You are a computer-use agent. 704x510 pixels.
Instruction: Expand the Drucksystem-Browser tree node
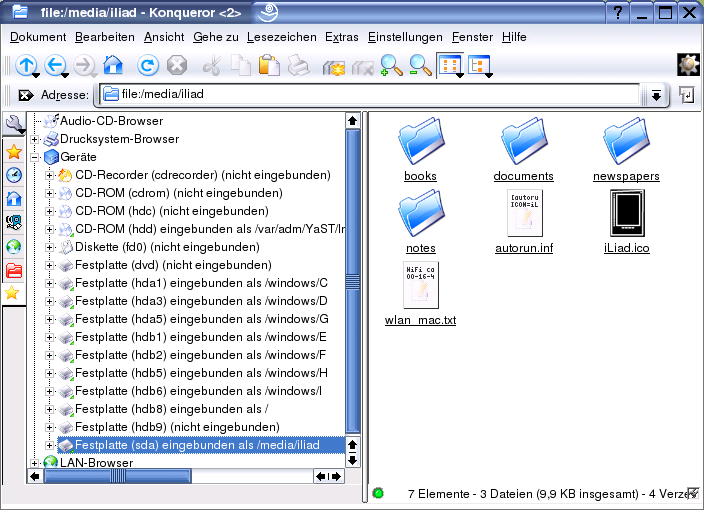tap(35, 140)
